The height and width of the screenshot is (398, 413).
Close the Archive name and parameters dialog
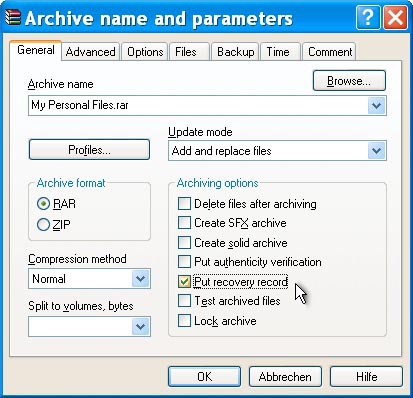click(395, 17)
